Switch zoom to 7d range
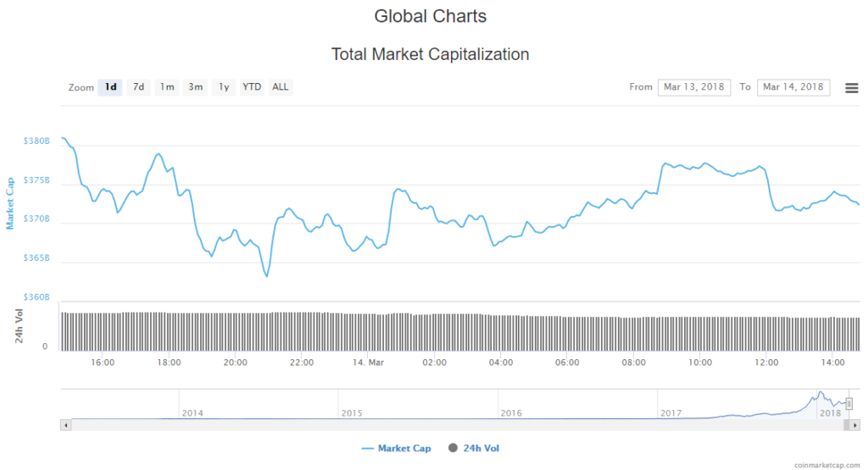The width and height of the screenshot is (868, 470). (138, 87)
